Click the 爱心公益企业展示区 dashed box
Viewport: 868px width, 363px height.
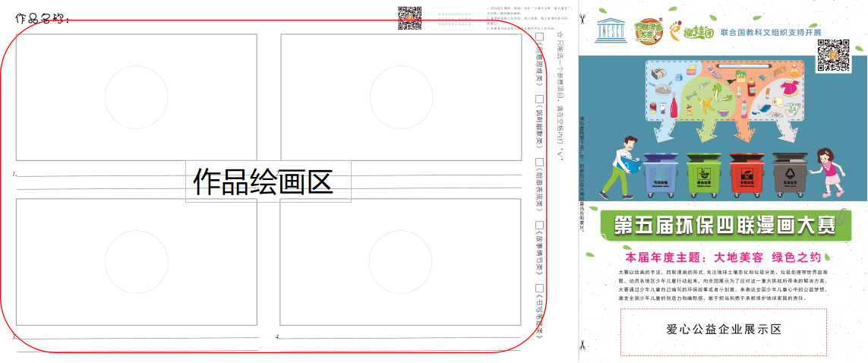pos(723,331)
